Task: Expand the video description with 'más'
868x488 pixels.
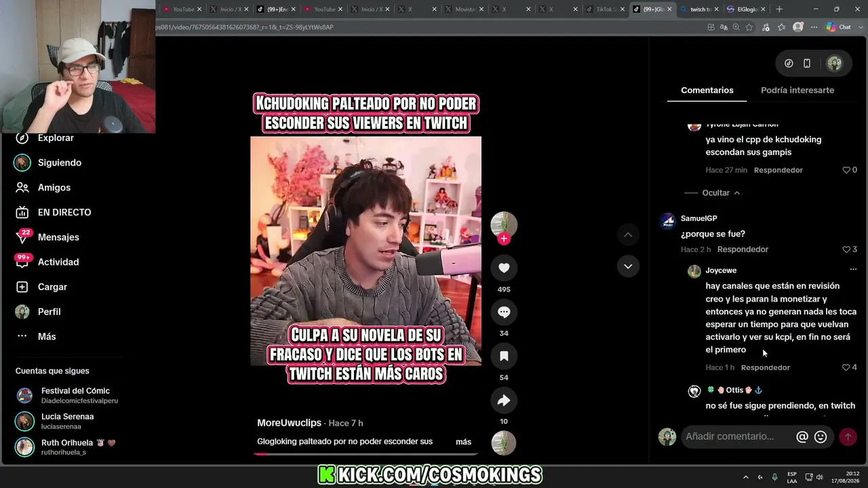Action: (x=463, y=442)
